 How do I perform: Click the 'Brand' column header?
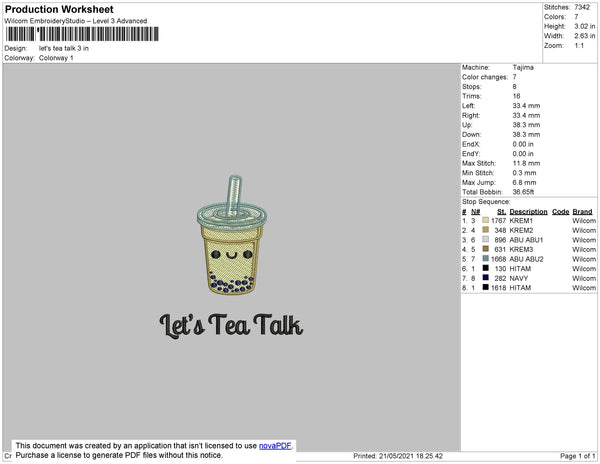582,212
